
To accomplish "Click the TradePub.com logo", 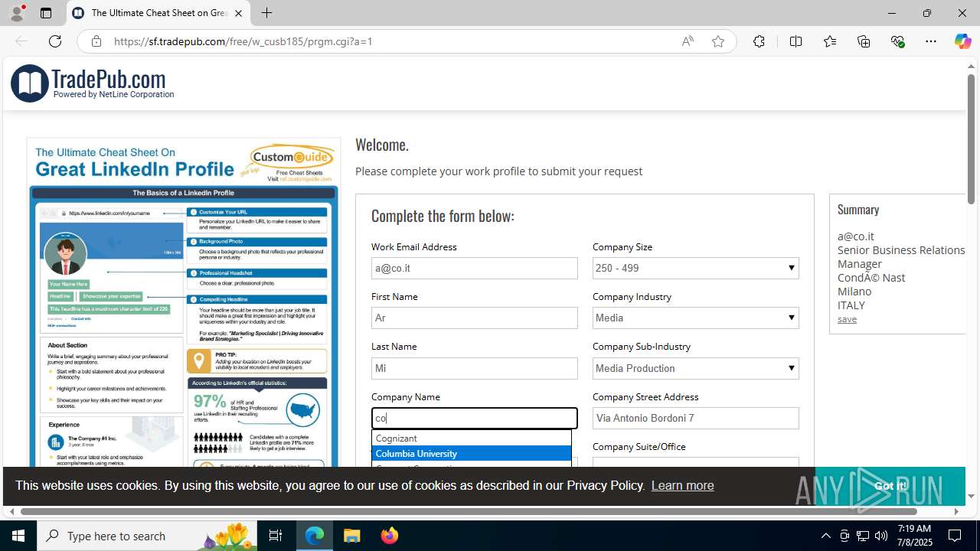I will (93, 83).
